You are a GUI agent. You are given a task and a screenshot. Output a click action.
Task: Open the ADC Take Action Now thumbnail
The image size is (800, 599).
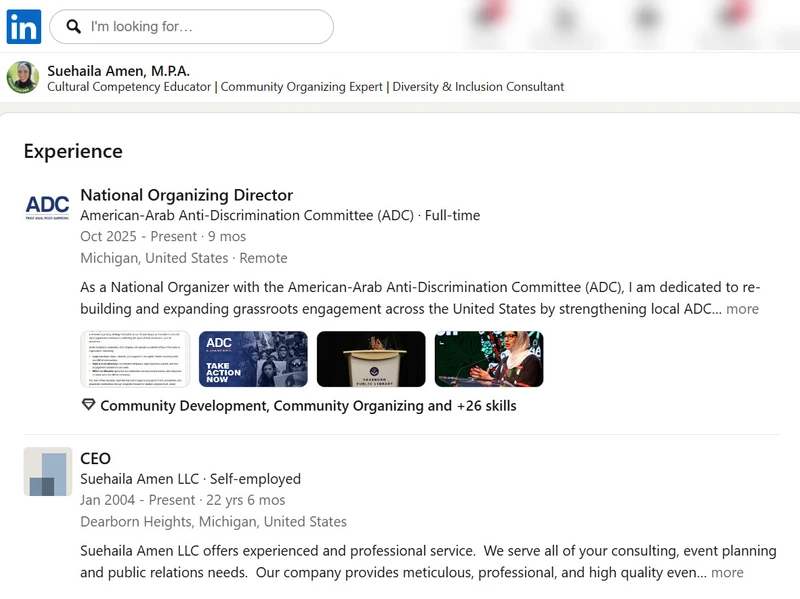[x=253, y=359]
